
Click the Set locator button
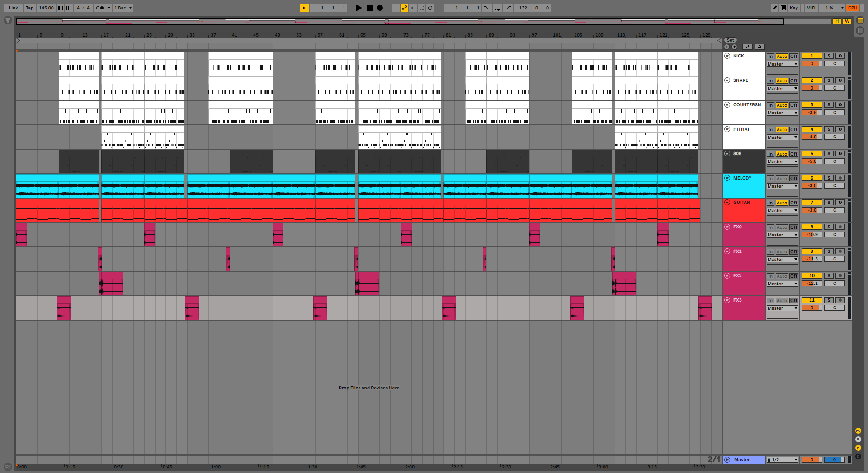[731, 40]
